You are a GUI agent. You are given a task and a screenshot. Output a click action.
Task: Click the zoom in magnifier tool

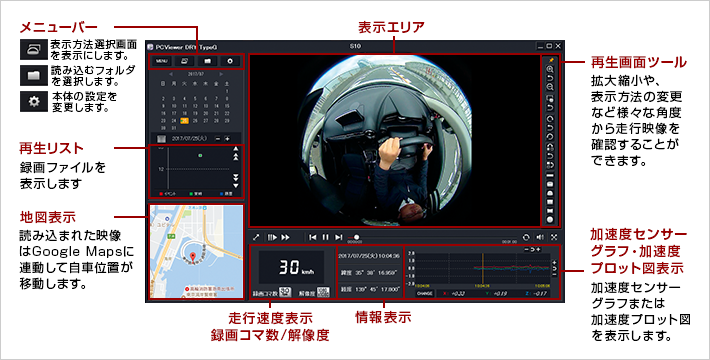(551, 69)
